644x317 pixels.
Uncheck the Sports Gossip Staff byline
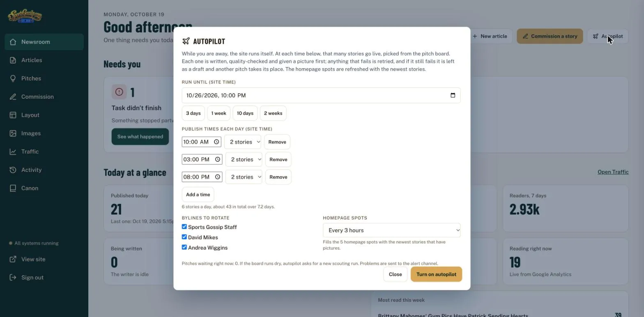184,227
